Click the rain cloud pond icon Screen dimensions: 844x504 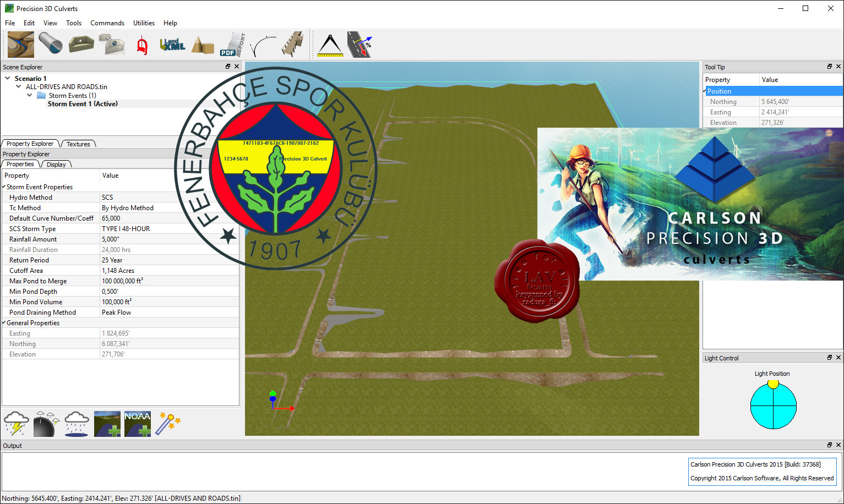point(77,424)
